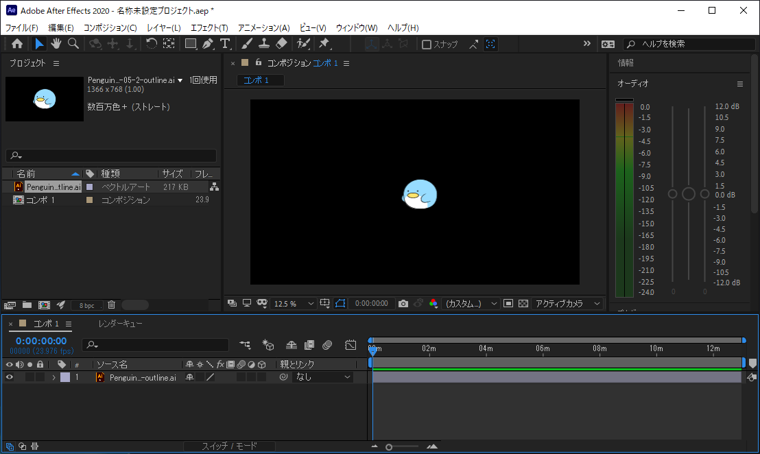Open the ファイル(F) menu
Screen dimensions: 760x454
(x=21, y=28)
